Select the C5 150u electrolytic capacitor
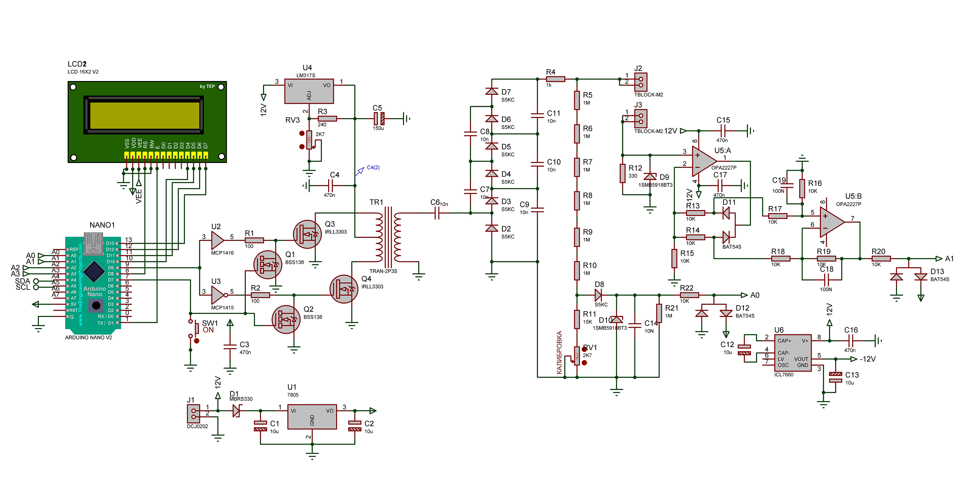This screenshot has width=980, height=493. click(379, 119)
